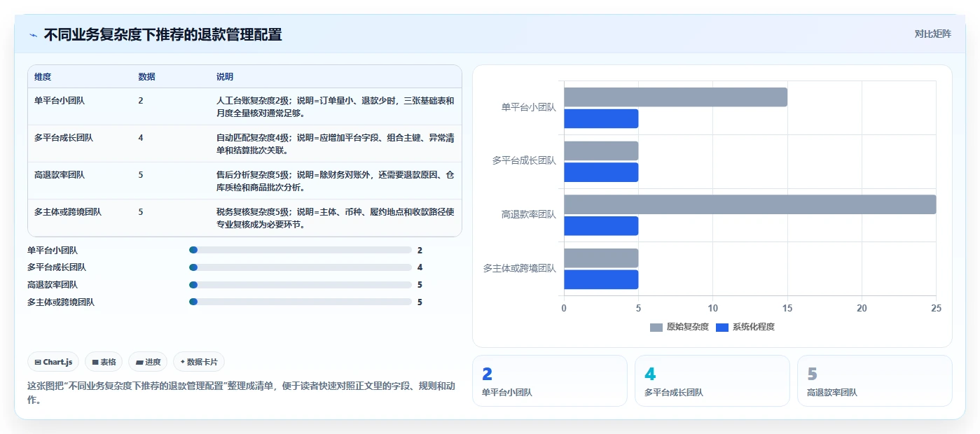Select the 数据卡片 tag chip
This screenshot has width=980, height=434.
[x=199, y=362]
